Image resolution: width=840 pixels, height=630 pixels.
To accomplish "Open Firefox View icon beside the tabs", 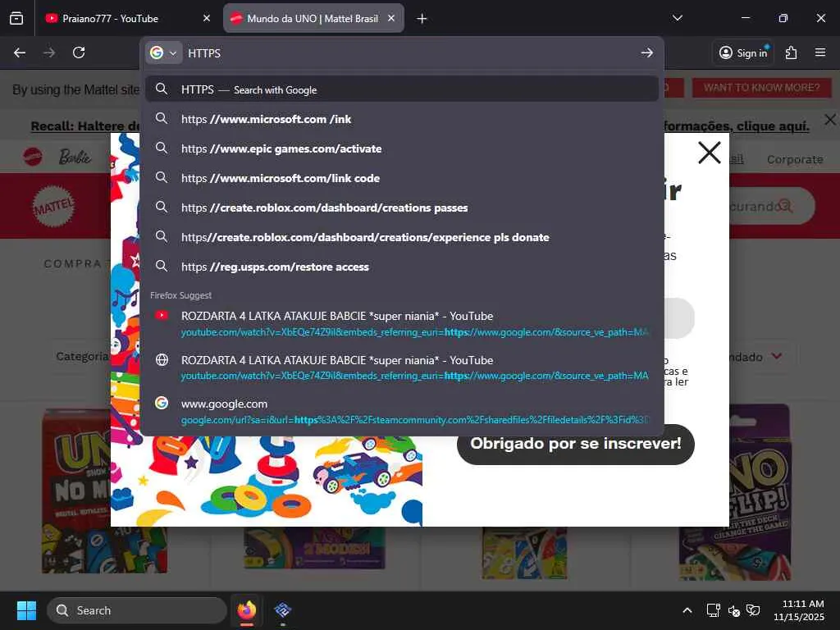I will click(x=16, y=18).
